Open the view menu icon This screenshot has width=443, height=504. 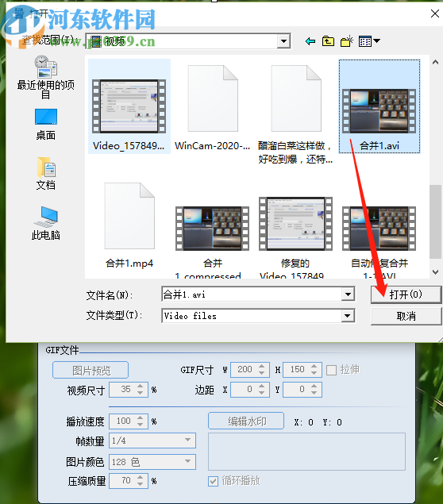(x=369, y=41)
